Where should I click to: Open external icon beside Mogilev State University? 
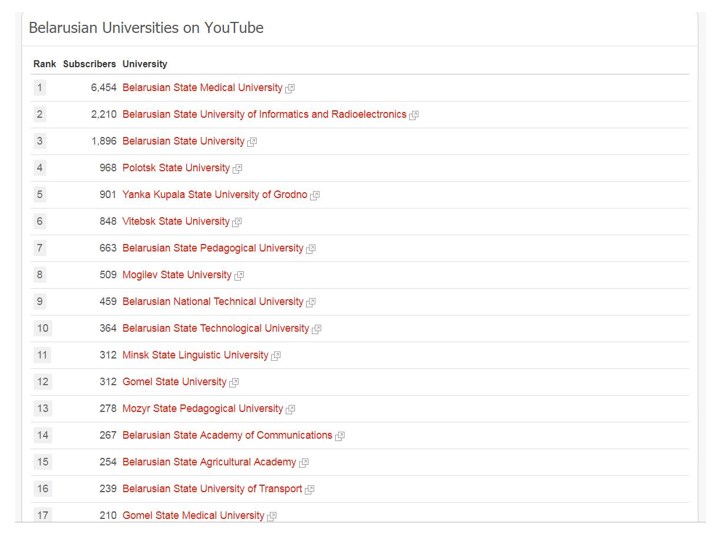click(239, 276)
